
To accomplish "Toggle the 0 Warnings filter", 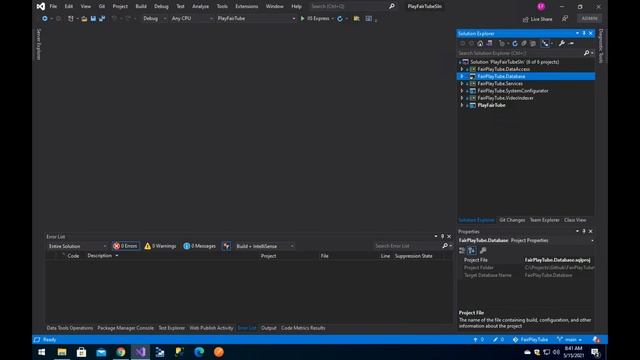I will click(x=160, y=246).
